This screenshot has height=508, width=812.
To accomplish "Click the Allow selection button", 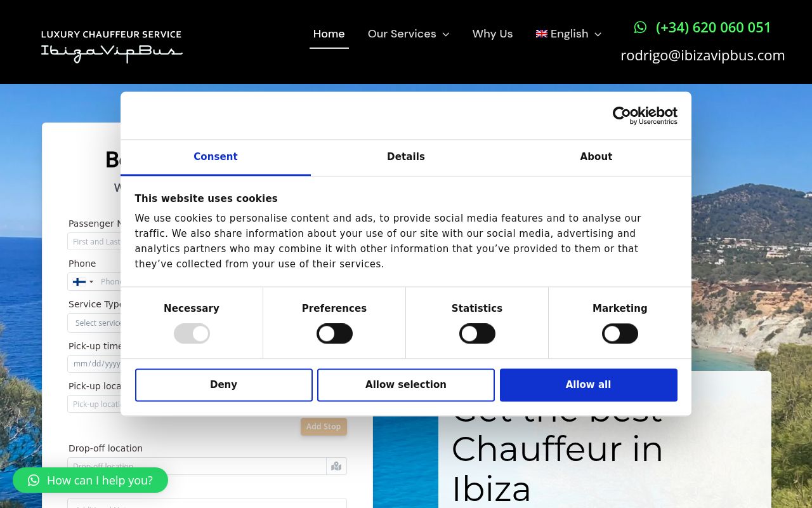I will (x=405, y=385).
